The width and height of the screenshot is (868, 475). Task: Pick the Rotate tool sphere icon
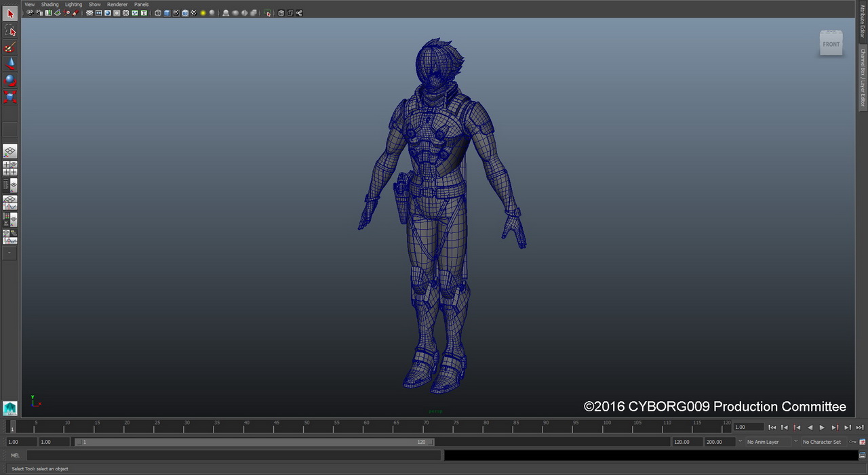[10, 80]
